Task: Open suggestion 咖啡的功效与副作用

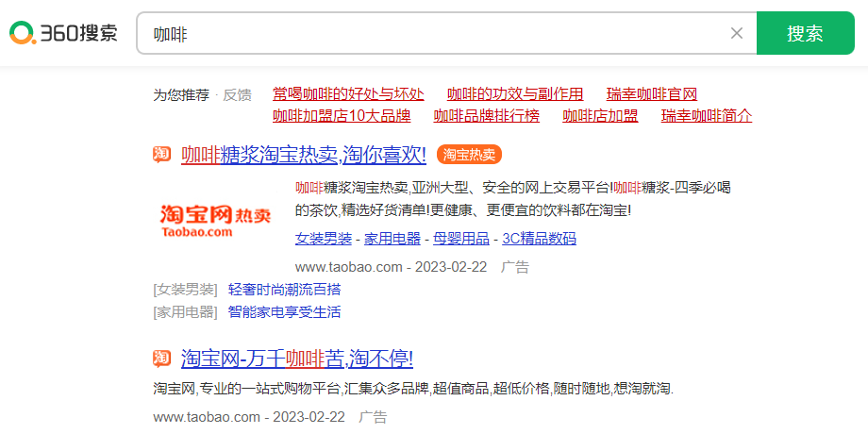Action: [515, 94]
